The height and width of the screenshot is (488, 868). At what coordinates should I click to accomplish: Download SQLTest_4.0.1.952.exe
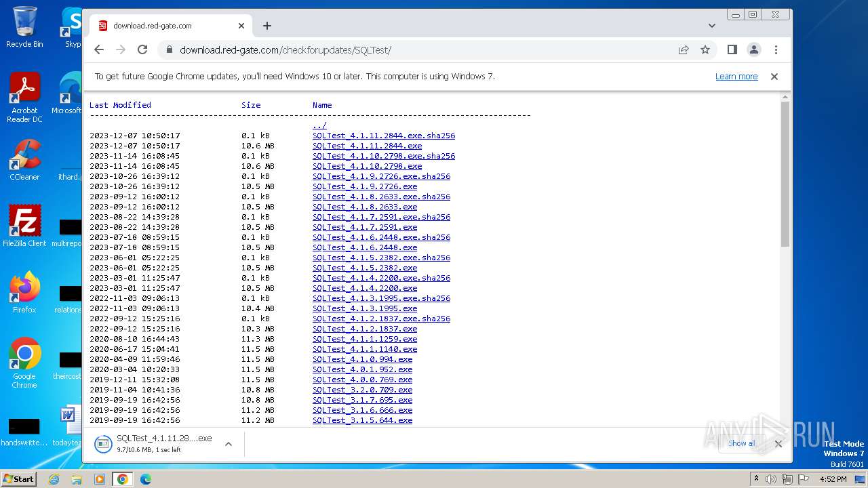point(362,369)
